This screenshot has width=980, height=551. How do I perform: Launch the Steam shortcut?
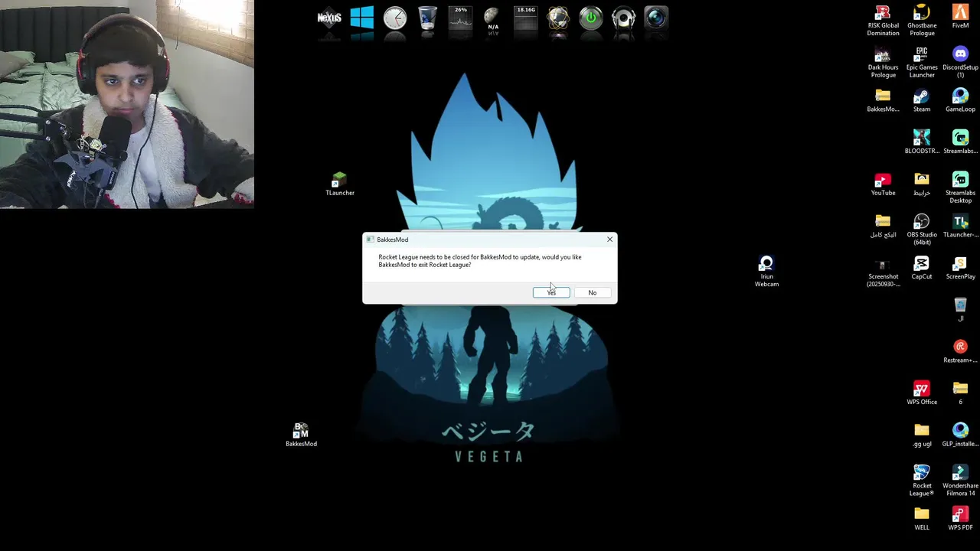click(x=922, y=100)
